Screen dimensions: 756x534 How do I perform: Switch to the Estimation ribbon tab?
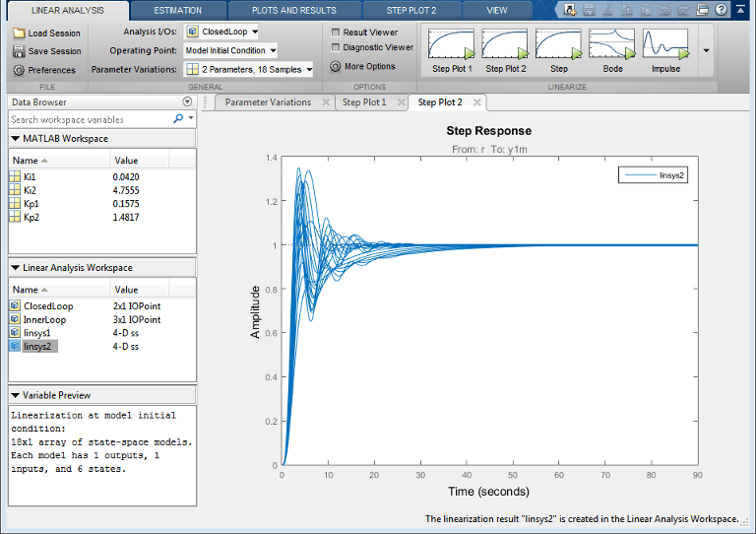tap(178, 10)
